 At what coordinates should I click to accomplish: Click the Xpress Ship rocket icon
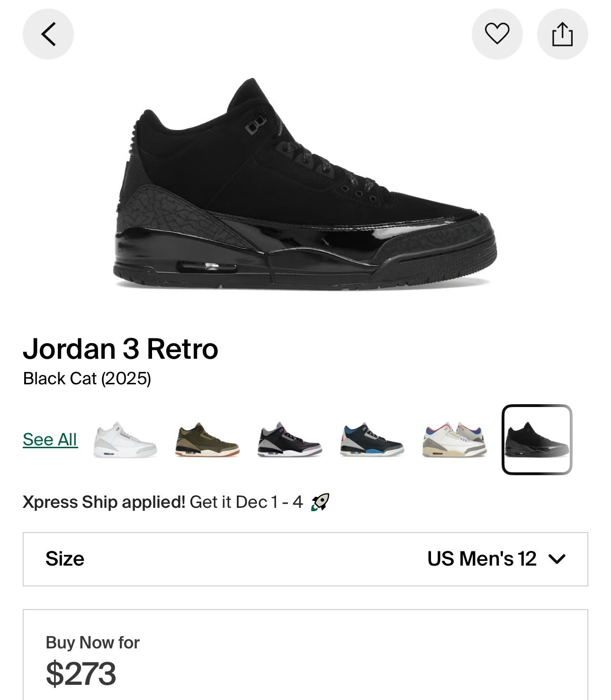pyautogui.click(x=320, y=502)
